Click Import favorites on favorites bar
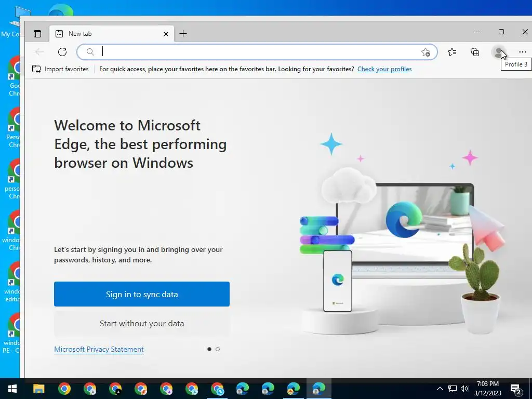The height and width of the screenshot is (399, 532). (x=60, y=69)
